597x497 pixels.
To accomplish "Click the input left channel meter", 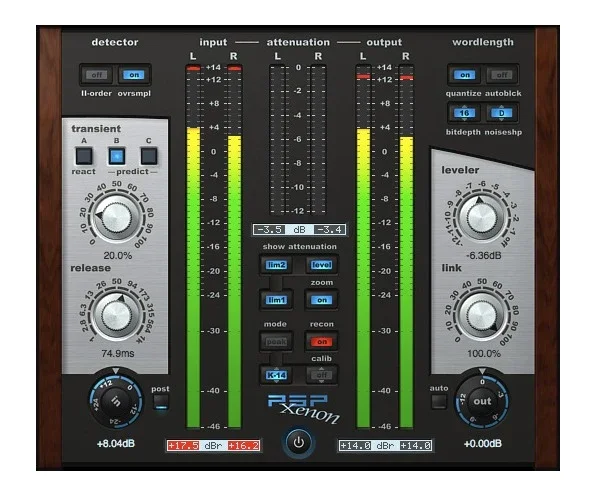I will [x=193, y=247].
